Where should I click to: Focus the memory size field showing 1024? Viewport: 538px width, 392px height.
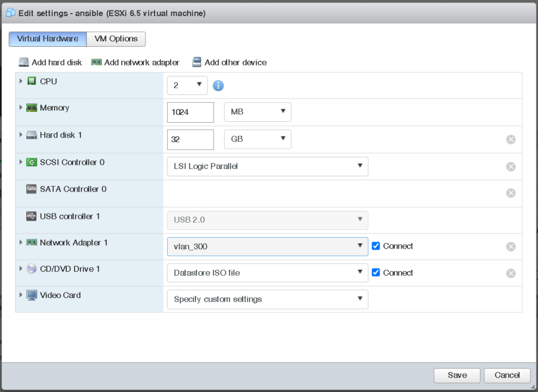[190, 112]
